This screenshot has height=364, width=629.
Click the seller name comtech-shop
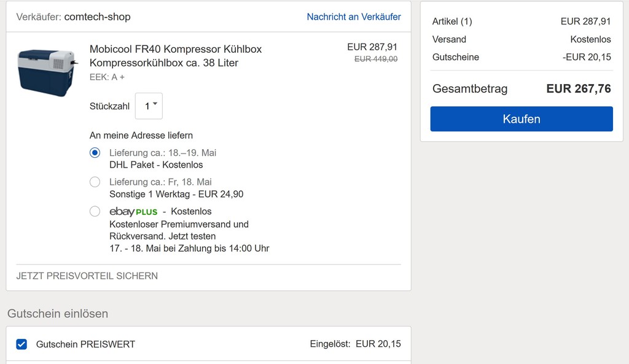[x=98, y=17]
